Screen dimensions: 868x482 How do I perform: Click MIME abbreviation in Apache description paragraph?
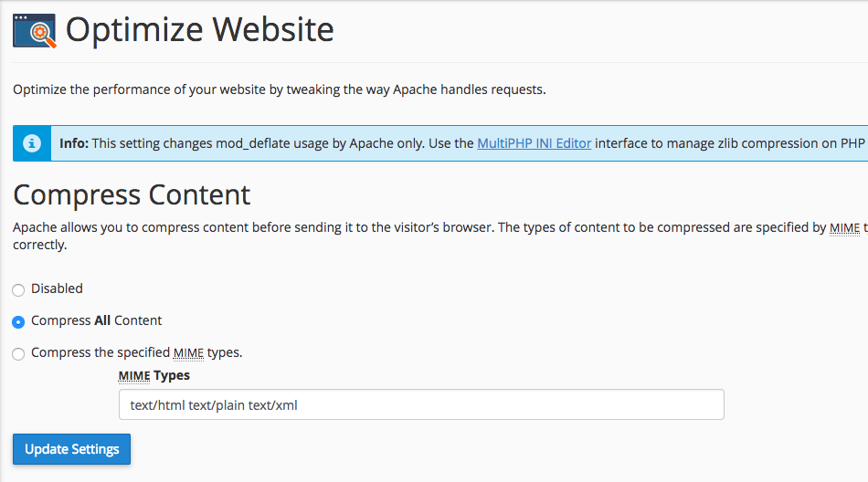pyautogui.click(x=845, y=227)
